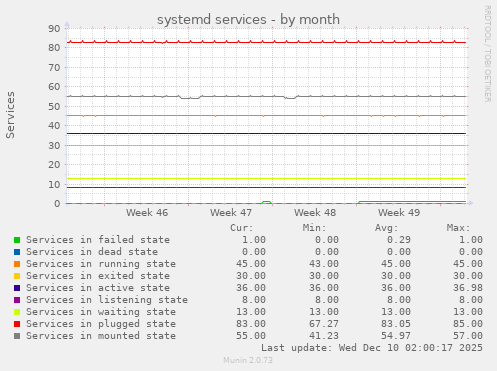Select the 'Services in running state' label
Screen dimensions: 497x371
click(101, 264)
